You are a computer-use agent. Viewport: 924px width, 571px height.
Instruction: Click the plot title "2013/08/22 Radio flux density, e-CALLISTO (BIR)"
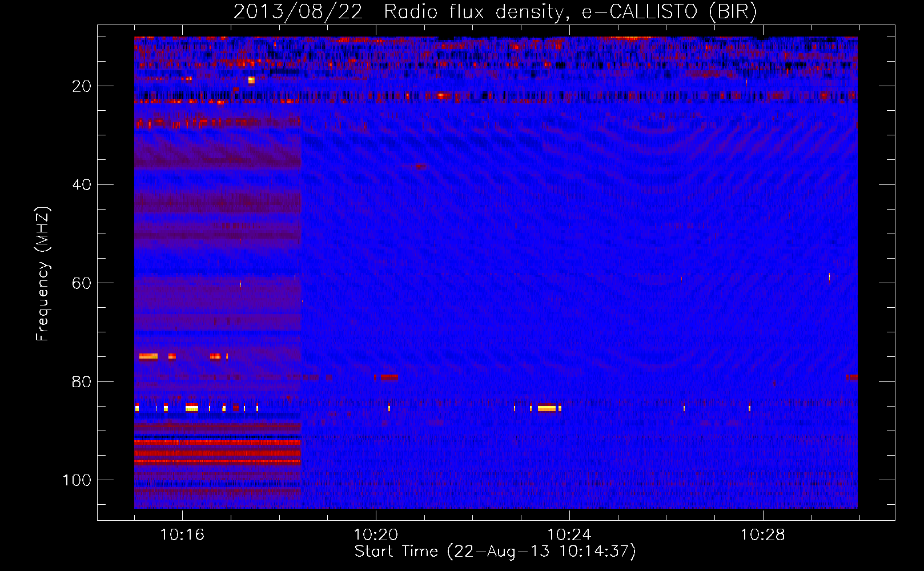pyautogui.click(x=495, y=11)
